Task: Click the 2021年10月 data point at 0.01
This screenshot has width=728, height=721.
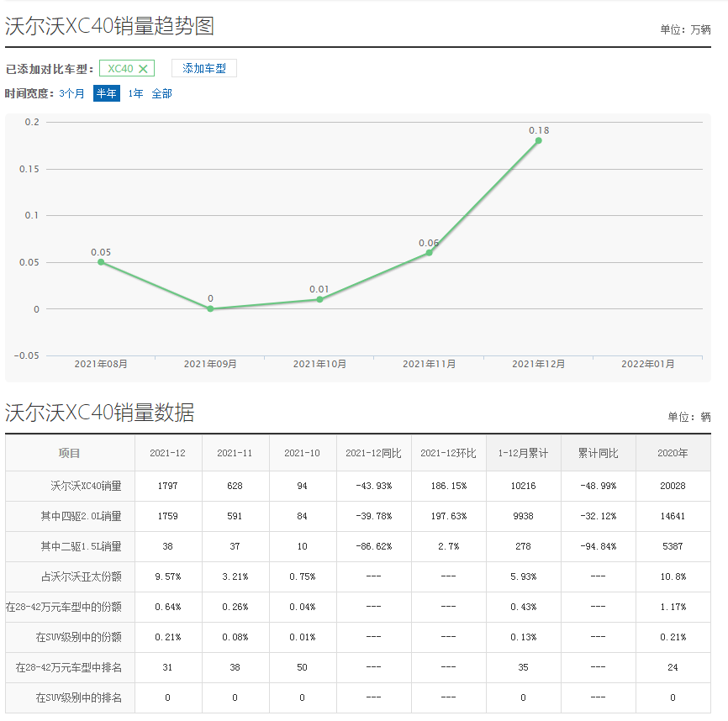Action: (x=319, y=299)
